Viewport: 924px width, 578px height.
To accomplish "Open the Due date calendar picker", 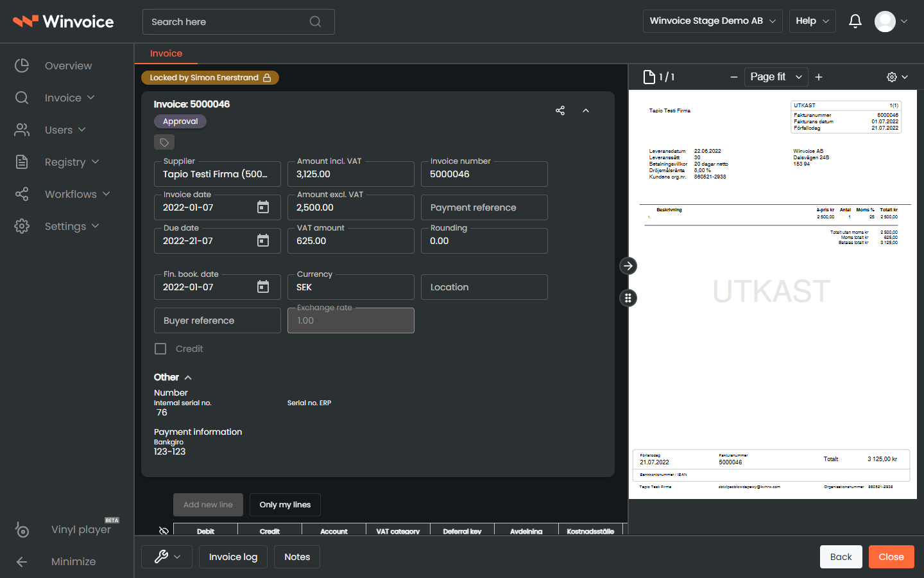I will pyautogui.click(x=263, y=240).
